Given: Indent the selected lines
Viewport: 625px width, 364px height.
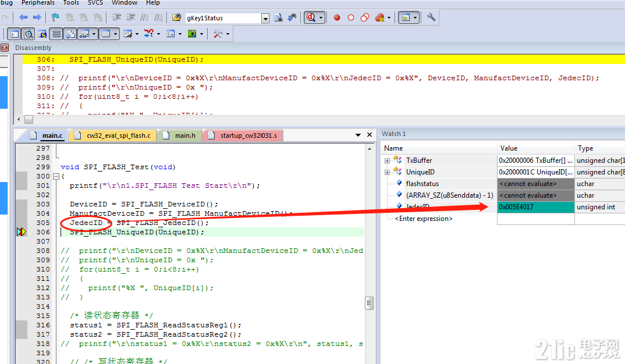Looking at the screenshot, I should pyautogui.click(x=116, y=17).
